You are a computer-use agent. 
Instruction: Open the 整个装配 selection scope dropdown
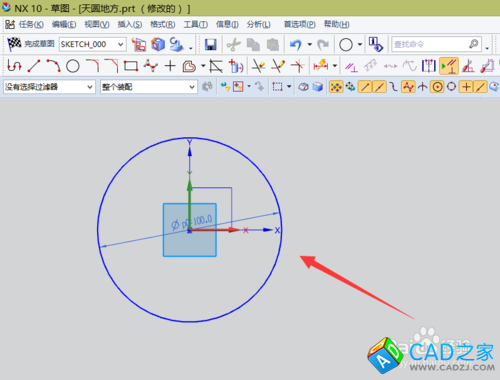point(148,87)
